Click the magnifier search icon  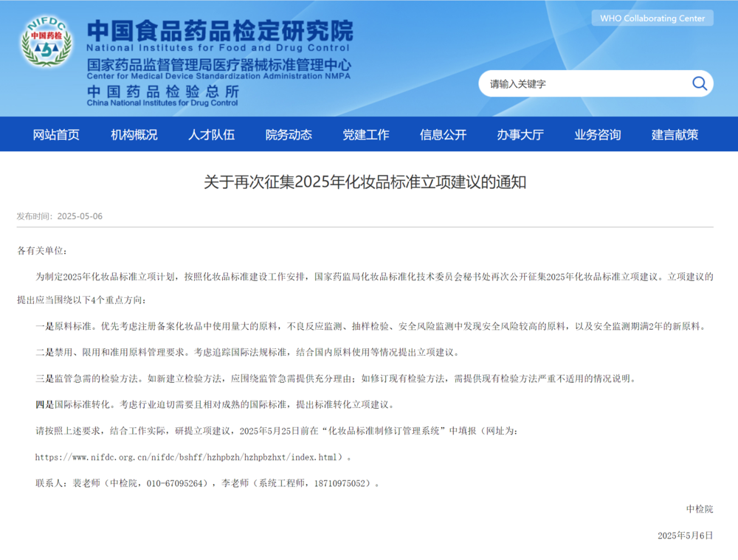[x=699, y=83]
